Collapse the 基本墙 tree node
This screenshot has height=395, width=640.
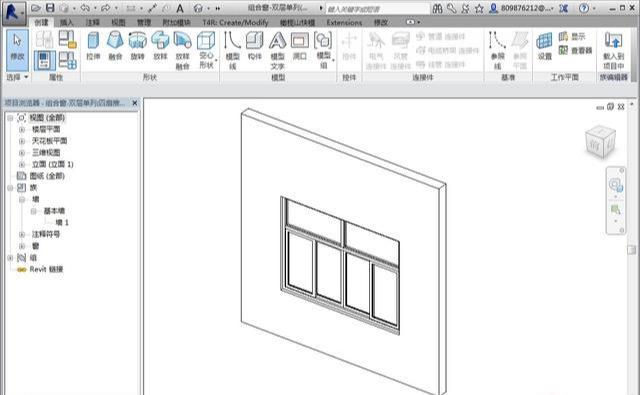pyautogui.click(x=33, y=211)
